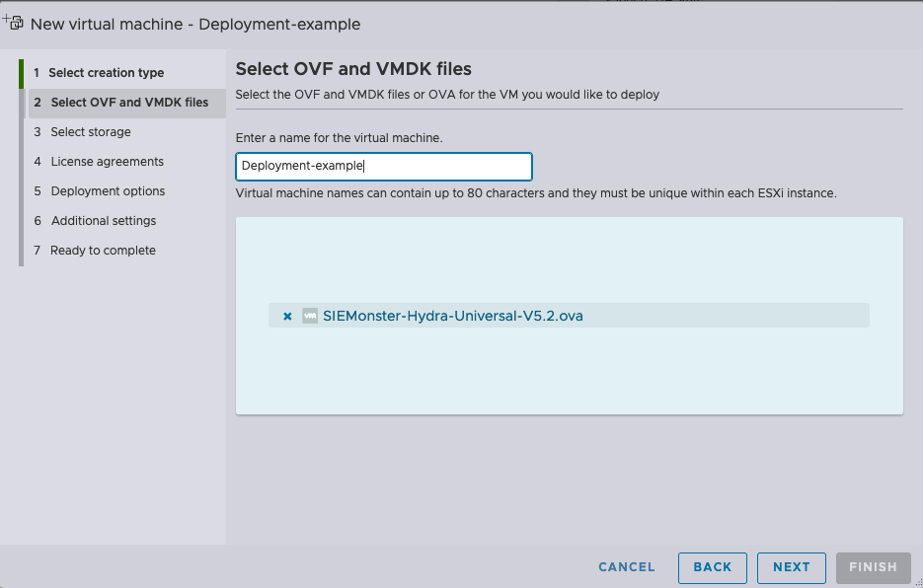Focus the virtual machine name input field
This screenshot has width=923, height=588.
pyautogui.click(x=383, y=167)
